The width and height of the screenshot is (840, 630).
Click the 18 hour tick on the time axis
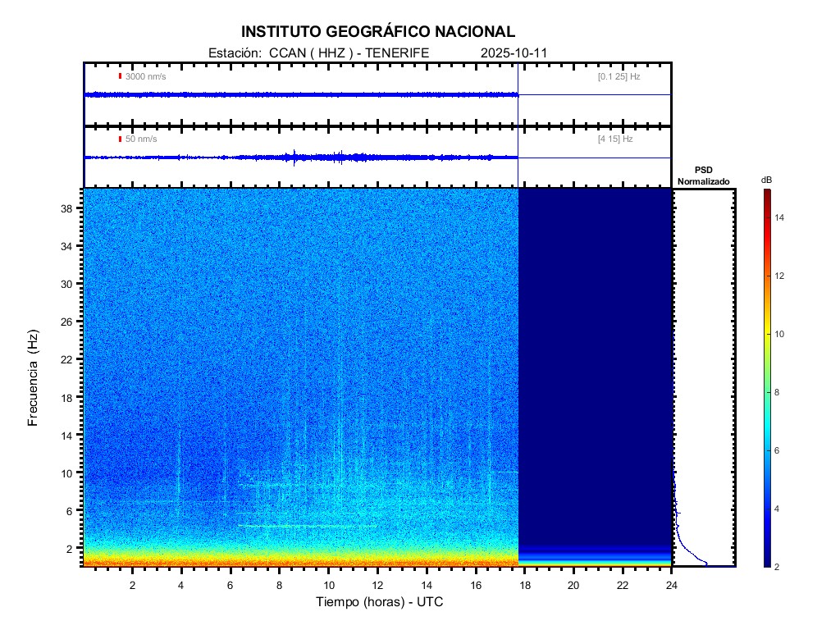[524, 585]
